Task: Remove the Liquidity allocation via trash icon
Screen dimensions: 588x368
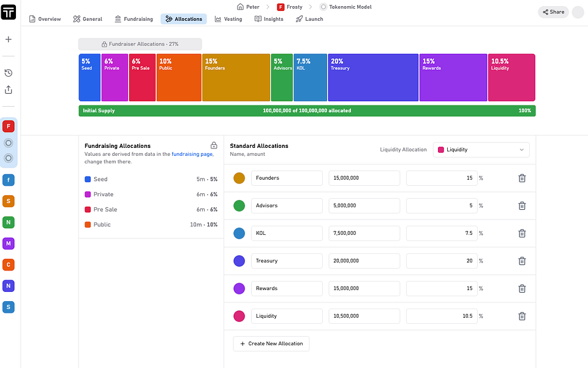Action: click(522, 316)
